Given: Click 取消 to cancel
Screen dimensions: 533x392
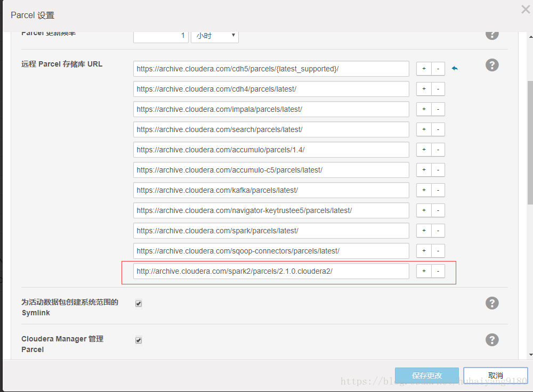Looking at the screenshot, I should (496, 375).
